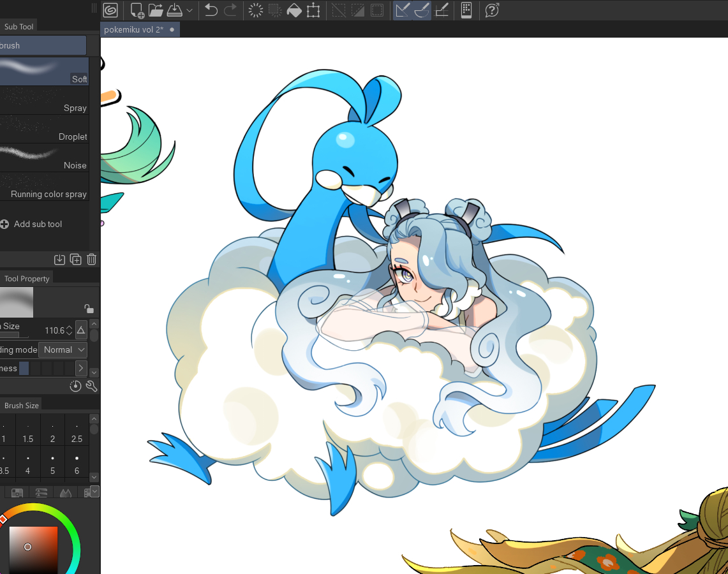Delete sub tool with trash icon

coord(91,259)
